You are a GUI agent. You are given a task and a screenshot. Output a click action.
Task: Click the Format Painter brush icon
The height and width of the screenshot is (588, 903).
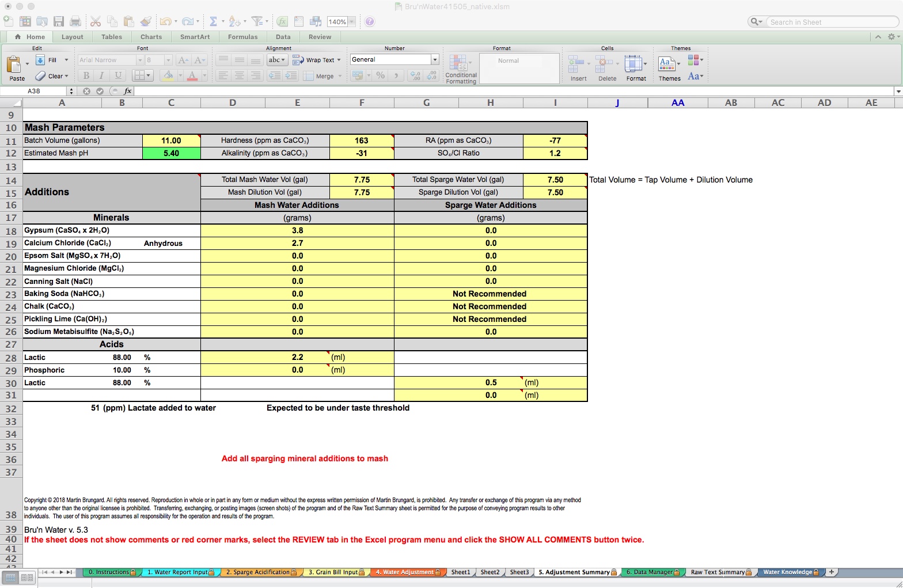[146, 22]
